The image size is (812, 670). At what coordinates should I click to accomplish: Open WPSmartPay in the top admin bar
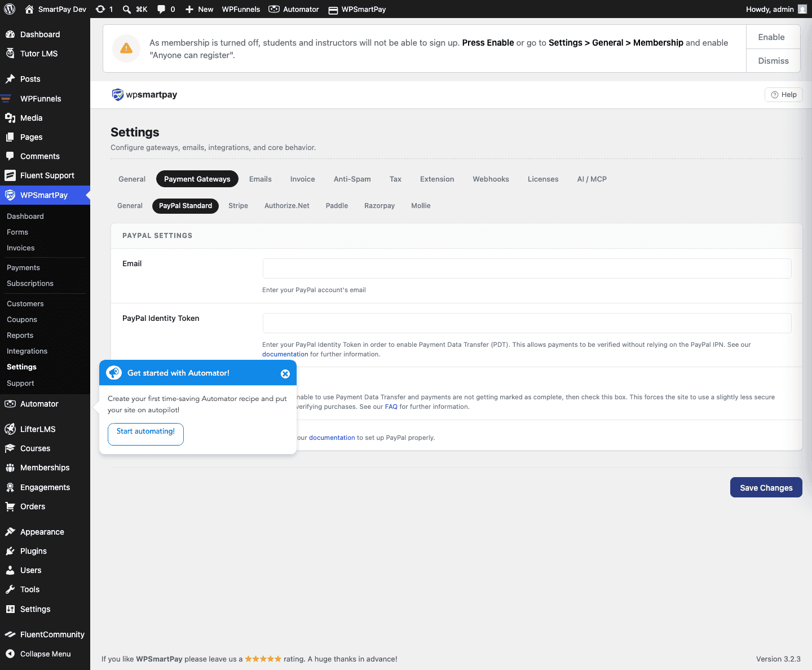pyautogui.click(x=357, y=9)
